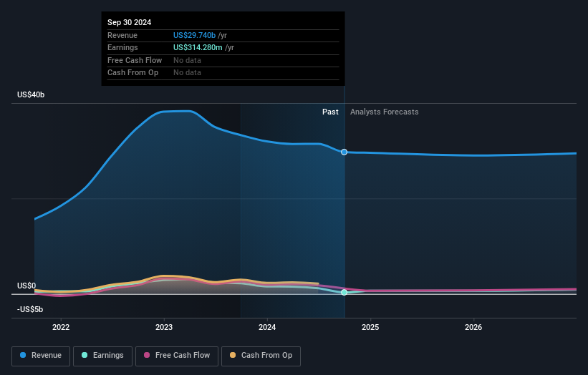Click the 2023 axis label
The height and width of the screenshot is (375, 588).
[x=164, y=328]
